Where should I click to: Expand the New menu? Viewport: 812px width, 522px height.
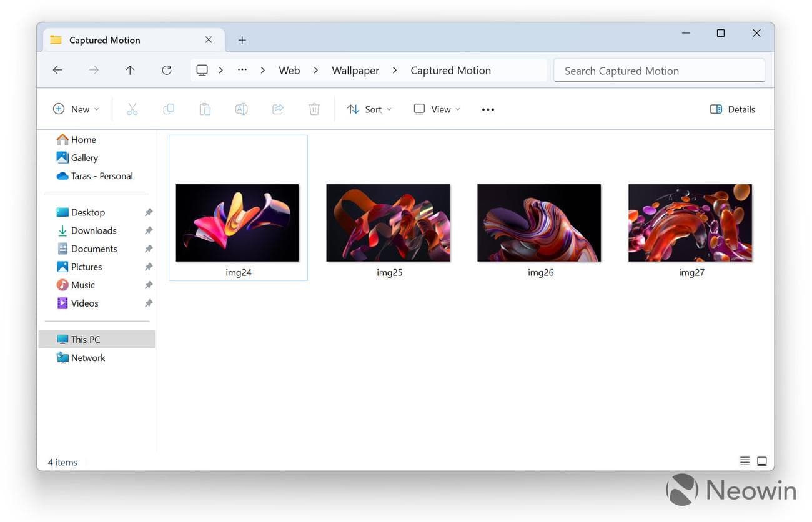[x=75, y=109]
